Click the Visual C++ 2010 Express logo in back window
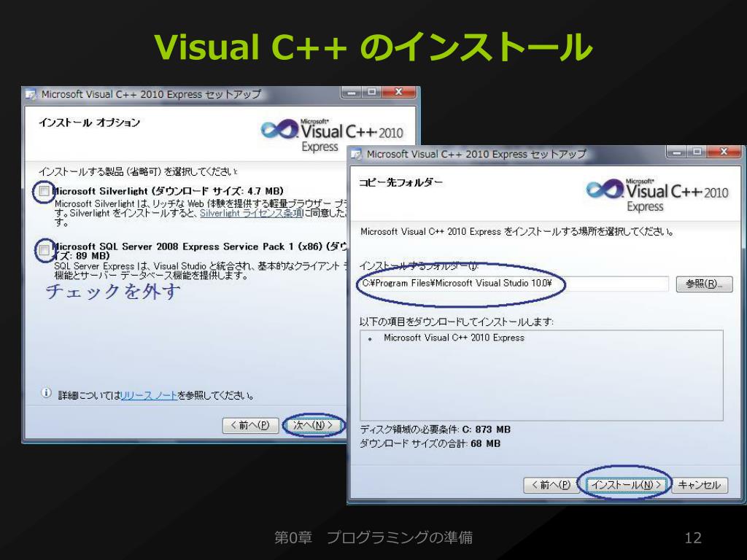Screen dimensions: 747x560 pos(332,136)
